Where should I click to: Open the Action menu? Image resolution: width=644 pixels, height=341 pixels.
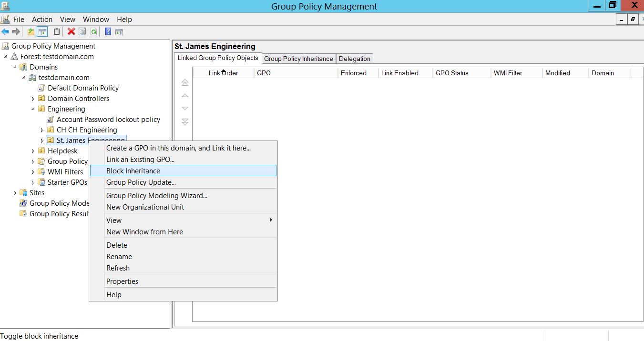click(42, 20)
